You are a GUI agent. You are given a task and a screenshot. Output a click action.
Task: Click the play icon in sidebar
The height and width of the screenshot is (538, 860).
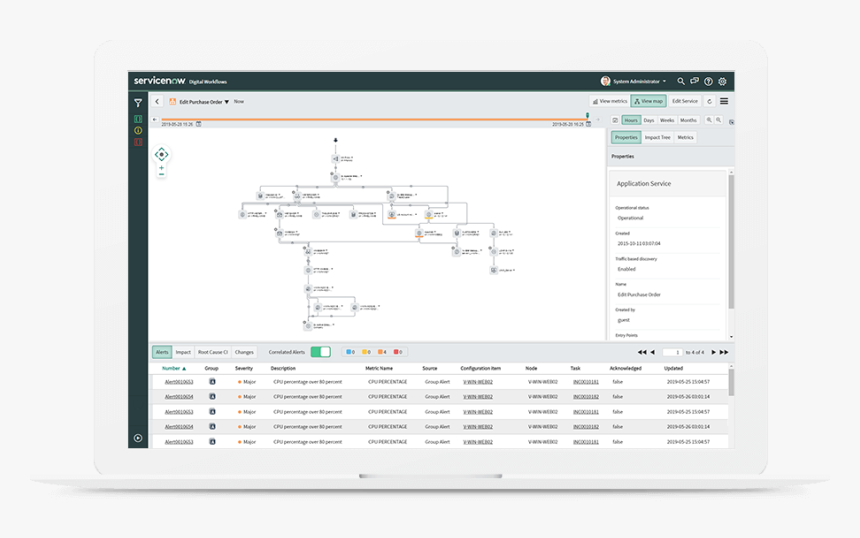138,438
